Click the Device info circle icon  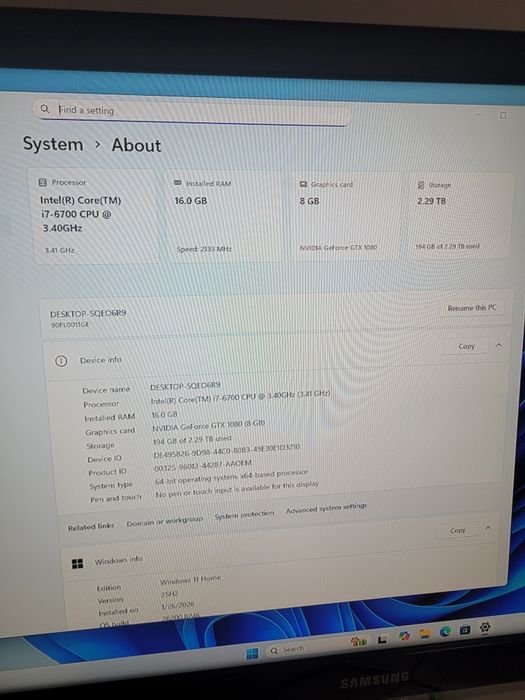point(61,361)
